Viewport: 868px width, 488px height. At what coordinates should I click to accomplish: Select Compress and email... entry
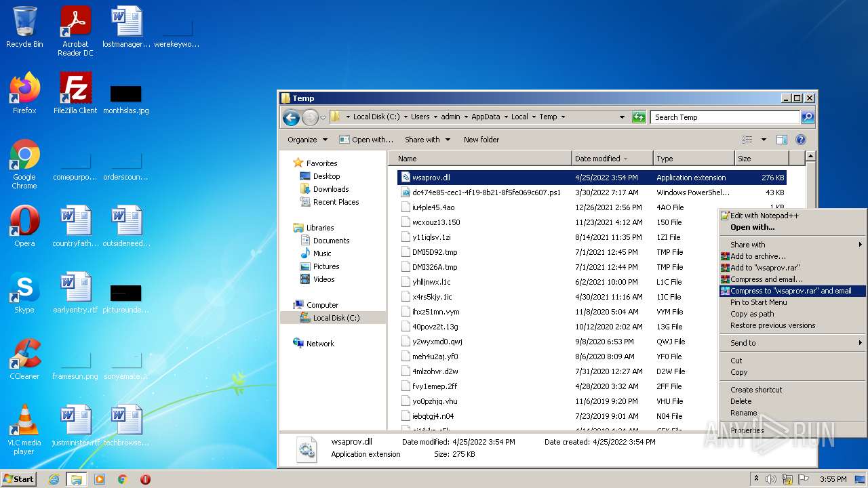click(793, 279)
